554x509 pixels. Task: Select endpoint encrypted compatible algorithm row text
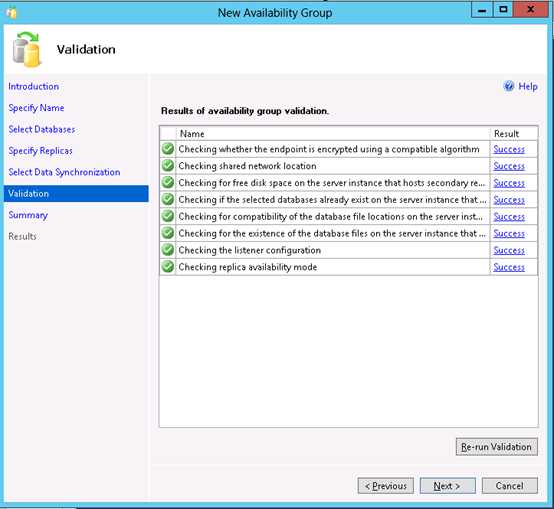coord(329,149)
